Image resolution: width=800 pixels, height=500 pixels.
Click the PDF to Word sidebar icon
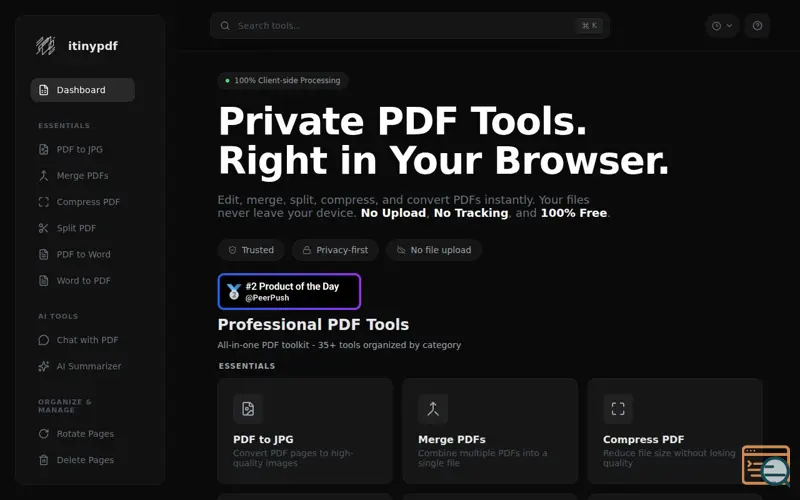pos(44,254)
